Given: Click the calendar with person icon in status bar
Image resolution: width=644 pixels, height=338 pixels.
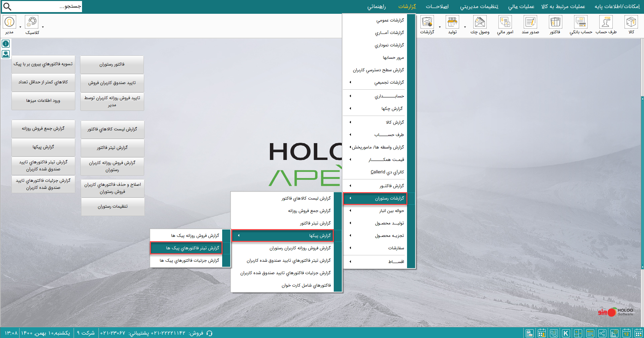Looking at the screenshot, I should [x=542, y=333].
